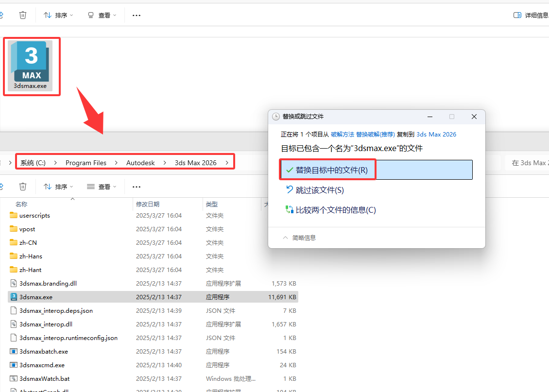Open the 破解方法 source link in the dialog
The width and height of the screenshot is (549, 392).
tap(342, 135)
